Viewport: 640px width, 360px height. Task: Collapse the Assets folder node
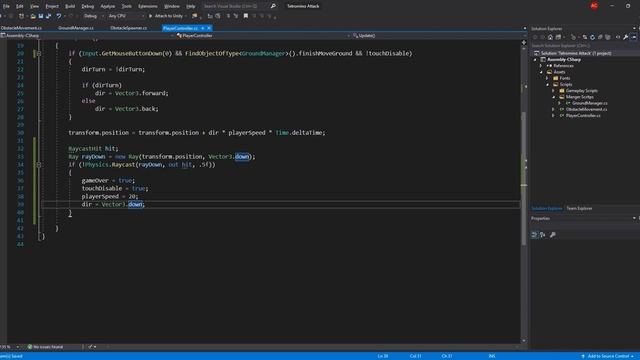tap(542, 72)
